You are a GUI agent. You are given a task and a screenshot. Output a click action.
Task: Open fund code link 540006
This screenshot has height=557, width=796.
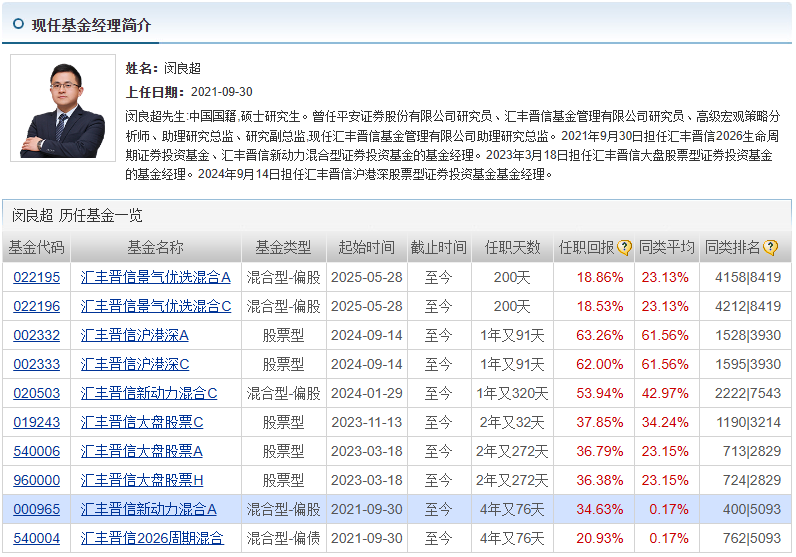click(x=37, y=451)
